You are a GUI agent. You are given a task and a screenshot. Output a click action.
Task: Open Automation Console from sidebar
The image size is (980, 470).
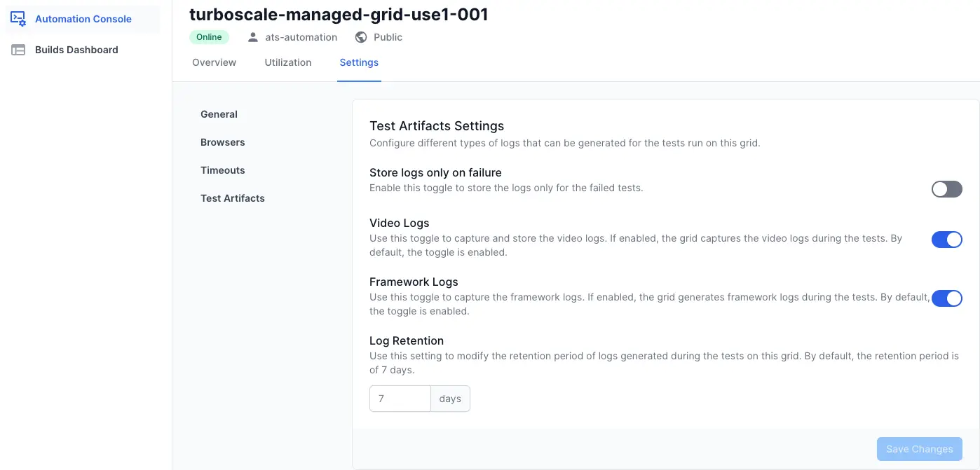[x=83, y=19]
